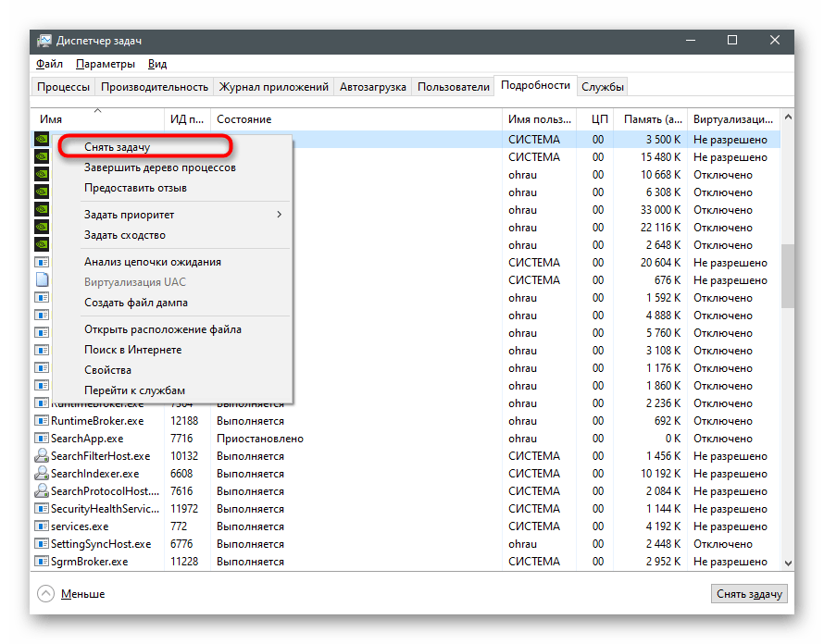Click Приостановлено status of SearchApp.exe
This screenshot has width=824, height=644.
point(259,438)
